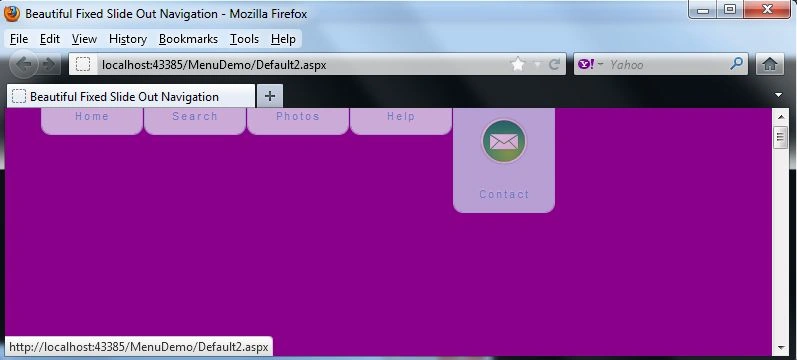
Task: Close the Firefox window
Action: pos(767,10)
